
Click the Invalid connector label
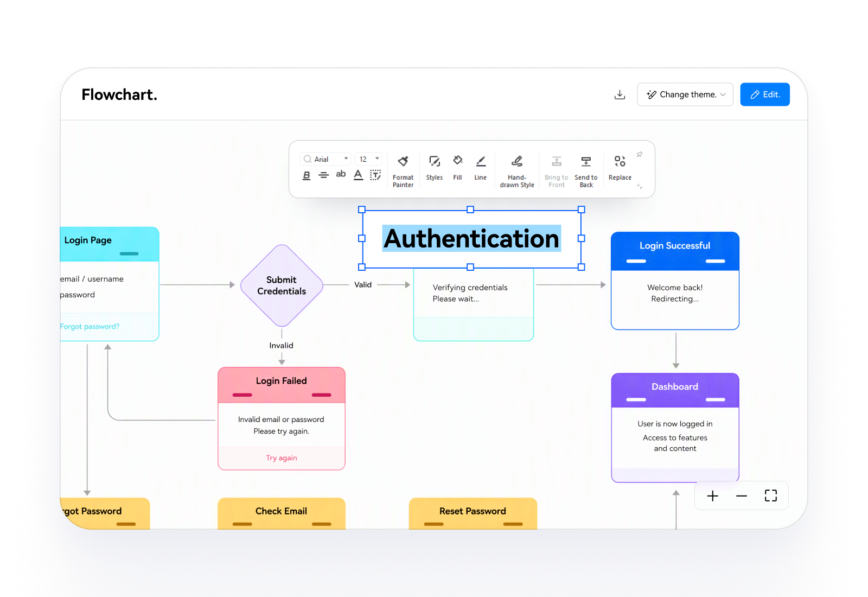click(x=281, y=345)
